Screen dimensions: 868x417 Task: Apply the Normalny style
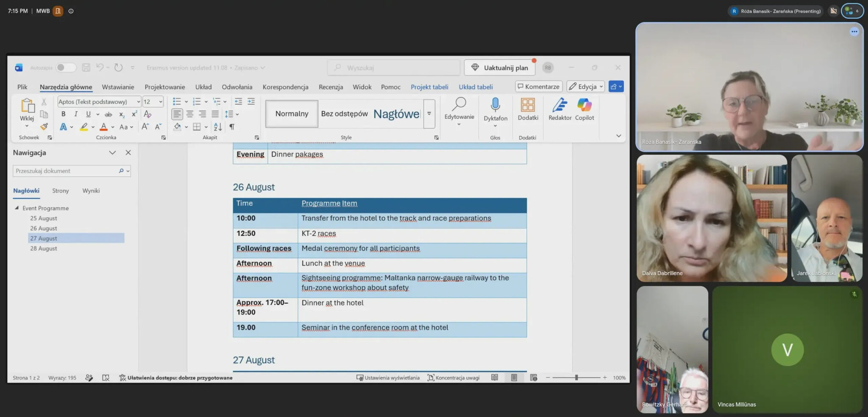292,114
